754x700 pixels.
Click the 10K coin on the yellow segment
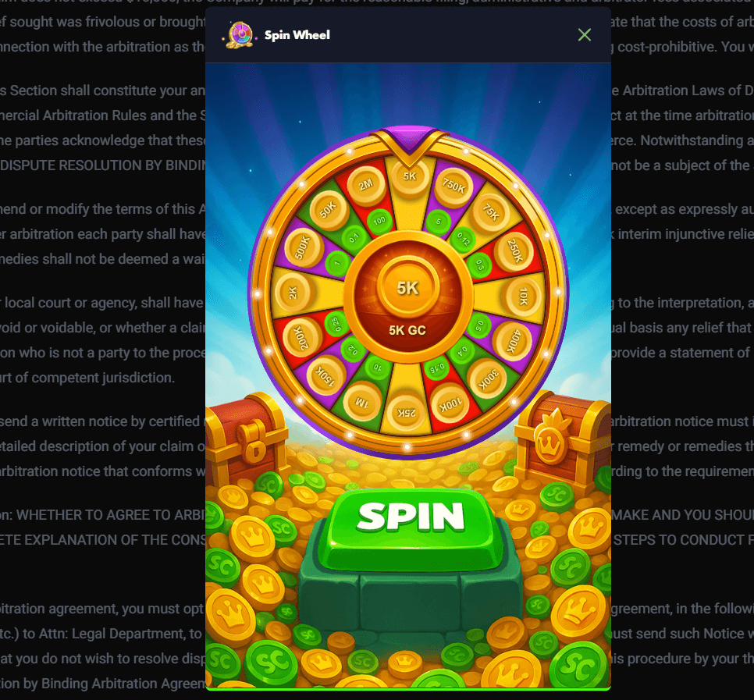[523, 297]
